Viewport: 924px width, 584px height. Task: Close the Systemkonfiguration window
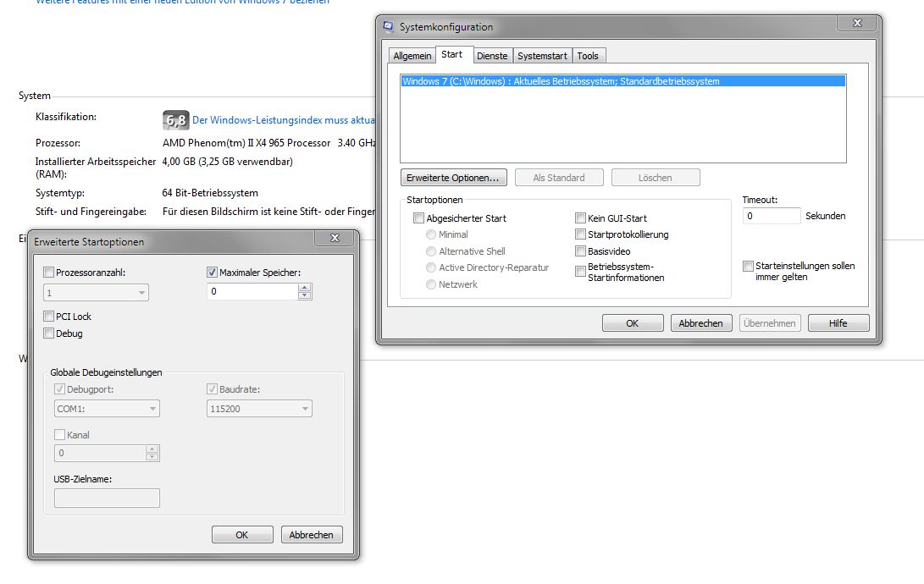pyautogui.click(x=857, y=23)
